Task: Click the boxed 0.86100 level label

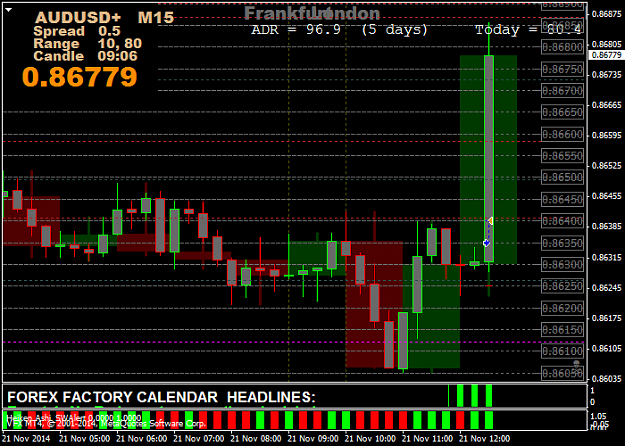Action: coord(562,351)
